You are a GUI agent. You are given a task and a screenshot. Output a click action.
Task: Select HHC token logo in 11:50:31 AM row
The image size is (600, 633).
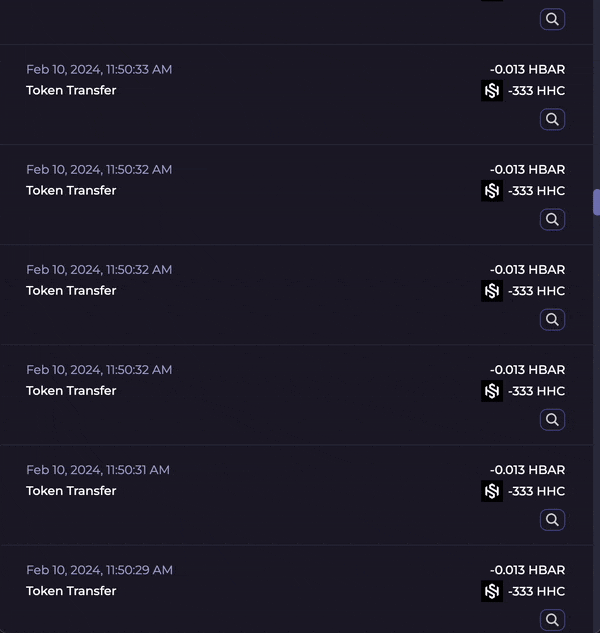[492, 491]
